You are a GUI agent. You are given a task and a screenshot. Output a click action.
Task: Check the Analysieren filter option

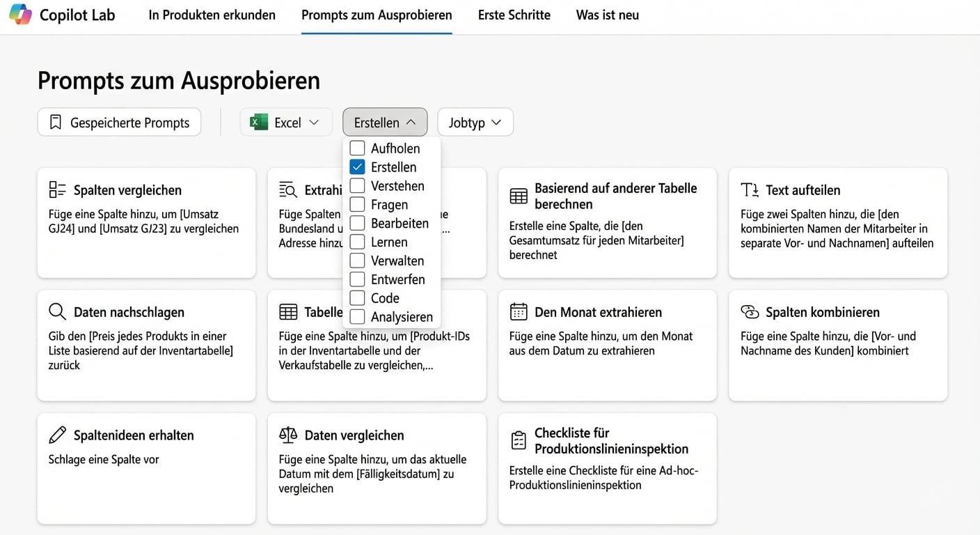(x=358, y=316)
